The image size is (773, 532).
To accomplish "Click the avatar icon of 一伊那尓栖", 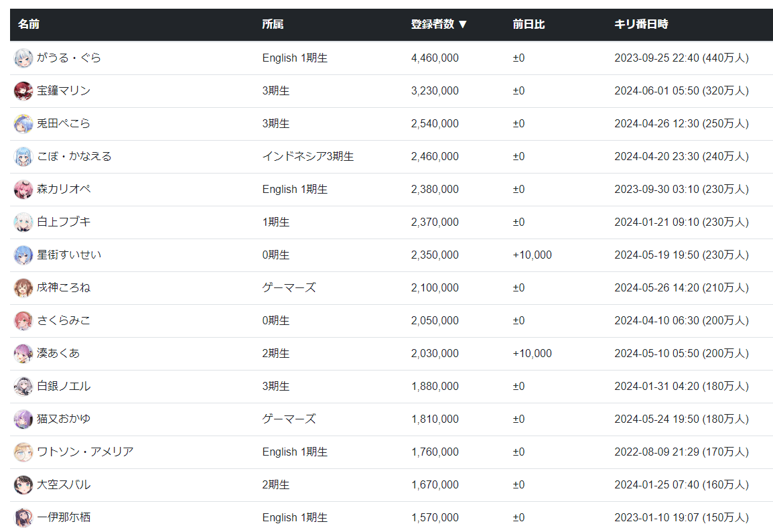I will [23, 518].
